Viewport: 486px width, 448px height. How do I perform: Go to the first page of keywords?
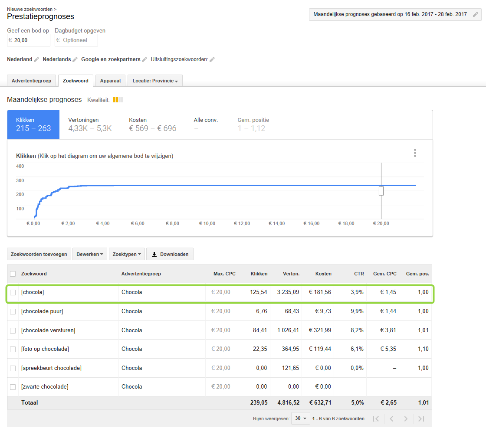(x=376, y=419)
